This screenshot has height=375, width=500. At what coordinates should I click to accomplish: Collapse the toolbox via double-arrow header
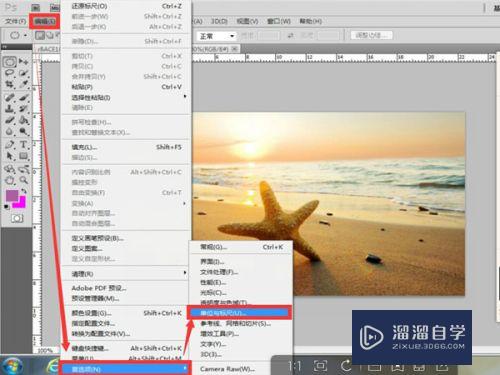[5, 47]
